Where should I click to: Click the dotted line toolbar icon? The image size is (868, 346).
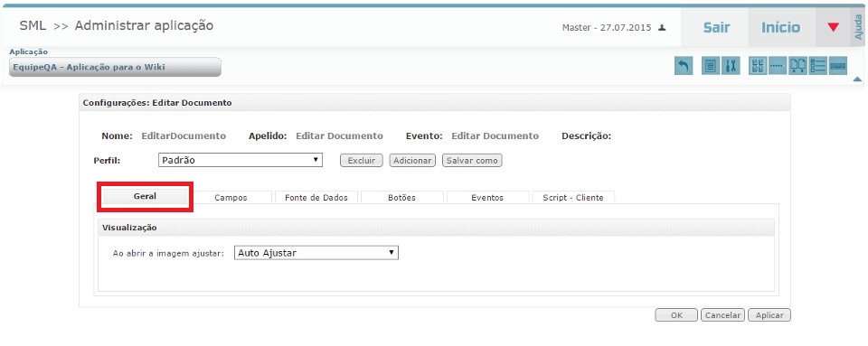tap(778, 66)
